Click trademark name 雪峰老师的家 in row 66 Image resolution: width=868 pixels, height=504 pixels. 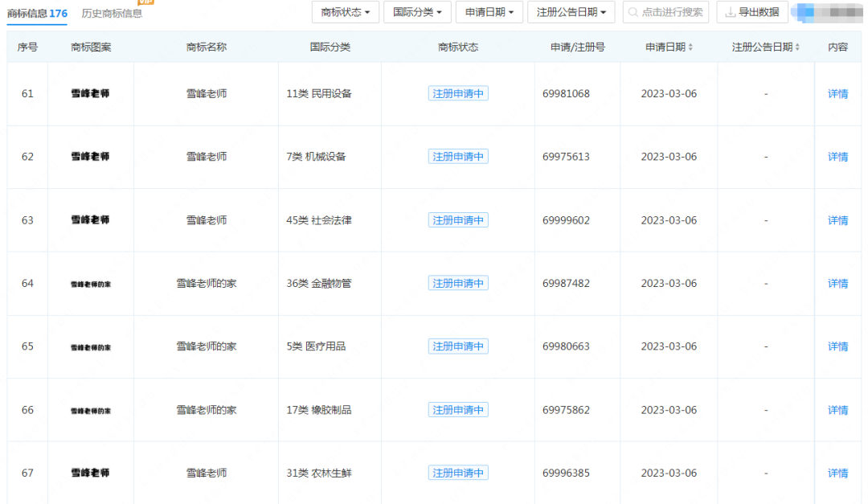tap(207, 410)
